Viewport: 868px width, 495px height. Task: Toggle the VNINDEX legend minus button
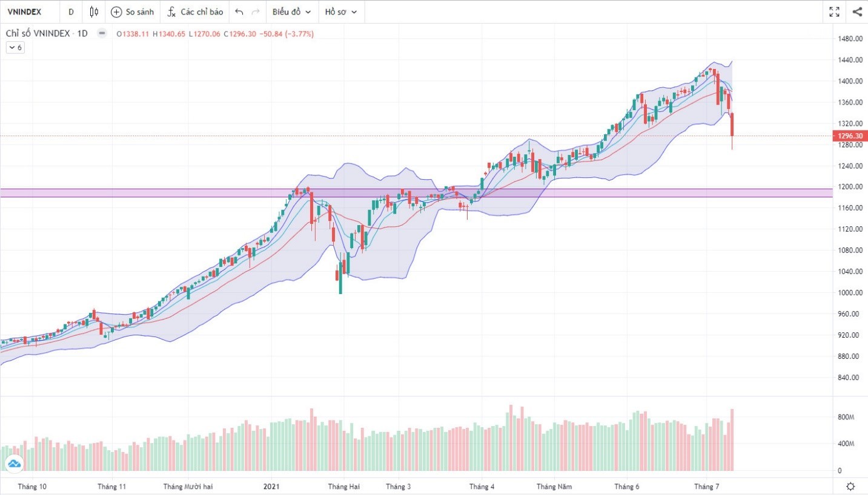(x=102, y=34)
